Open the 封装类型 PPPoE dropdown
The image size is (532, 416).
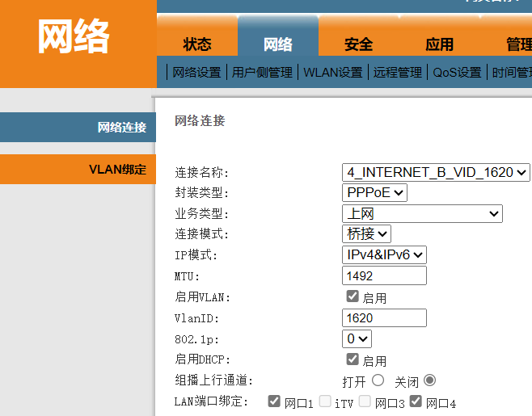click(x=374, y=193)
